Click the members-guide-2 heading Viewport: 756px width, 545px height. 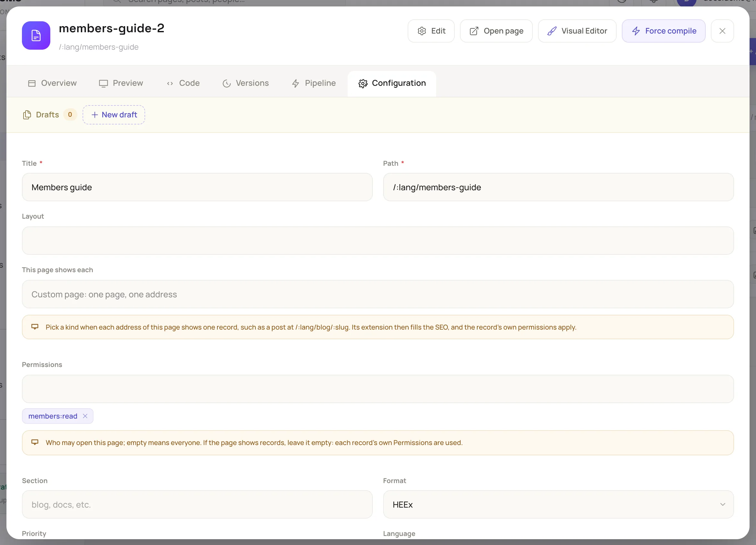pyautogui.click(x=112, y=28)
